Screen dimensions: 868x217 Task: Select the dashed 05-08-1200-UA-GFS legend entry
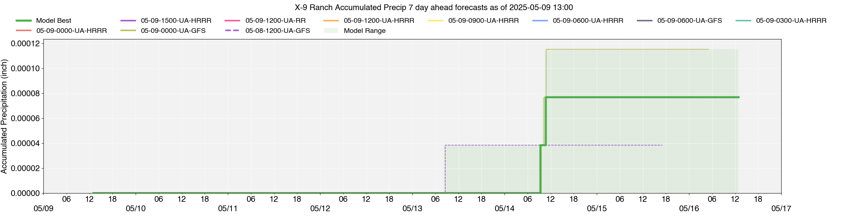click(268, 31)
